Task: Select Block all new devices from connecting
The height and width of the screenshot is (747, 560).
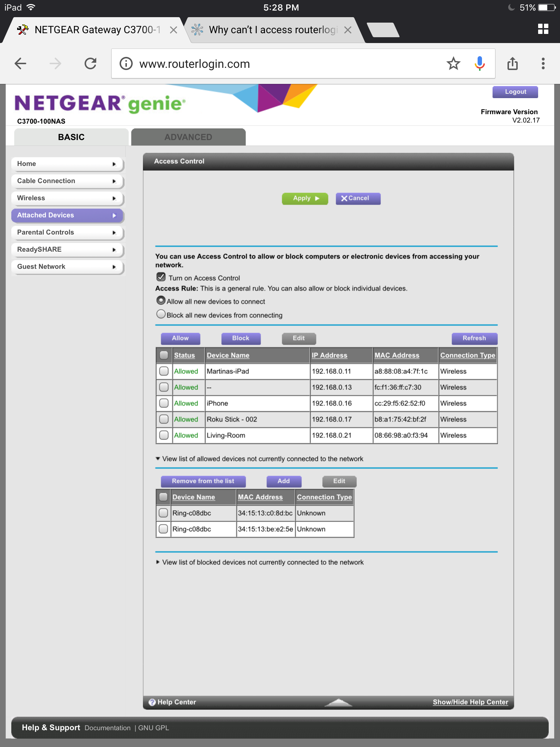Action: coord(161,314)
